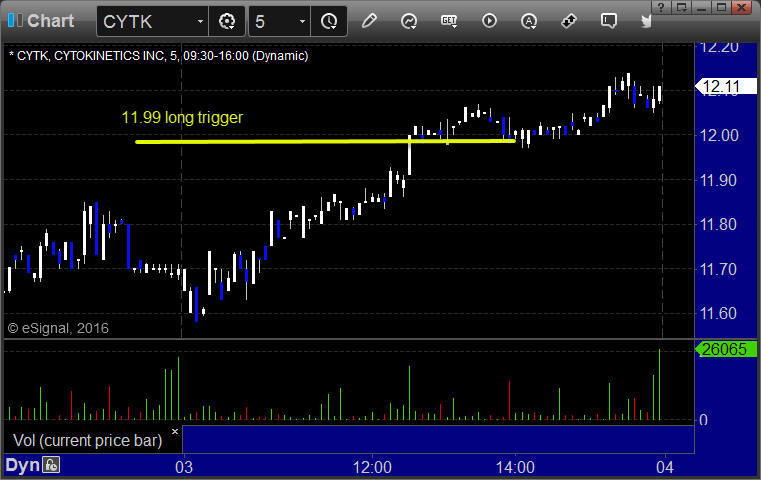Click the detach window button

point(681,7)
